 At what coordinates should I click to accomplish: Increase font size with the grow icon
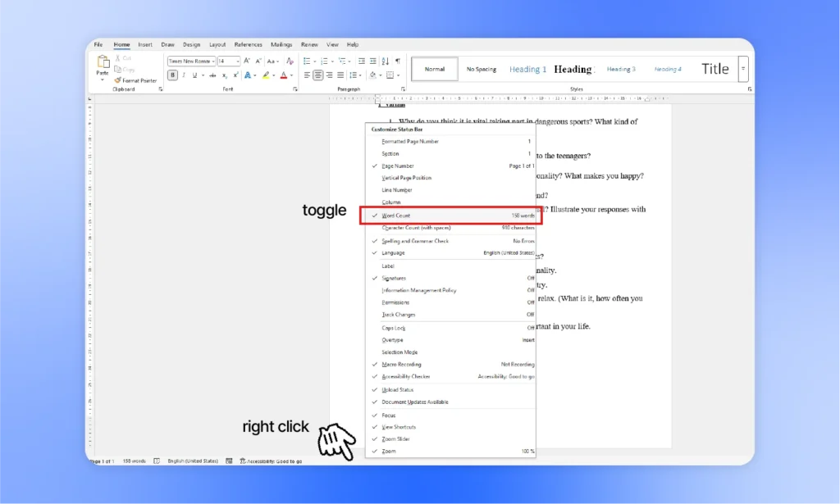[247, 61]
